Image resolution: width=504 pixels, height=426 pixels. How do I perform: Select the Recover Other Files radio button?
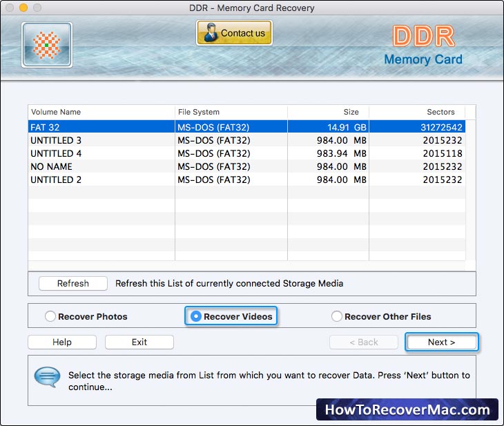click(336, 316)
